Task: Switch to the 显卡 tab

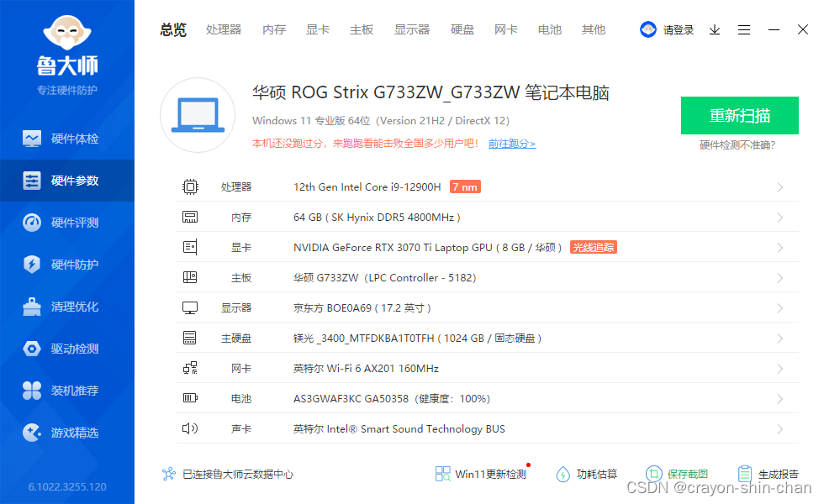Action: click(318, 30)
